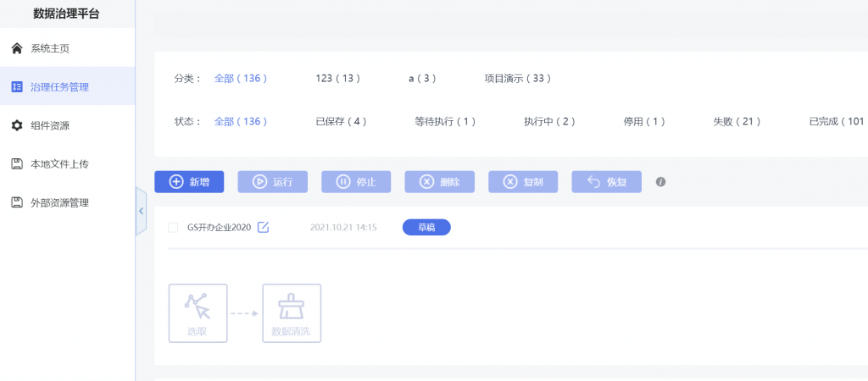This screenshot has height=381, width=868.
Task: Click edit icon beside GS开办企业2020
Action: pos(264,227)
